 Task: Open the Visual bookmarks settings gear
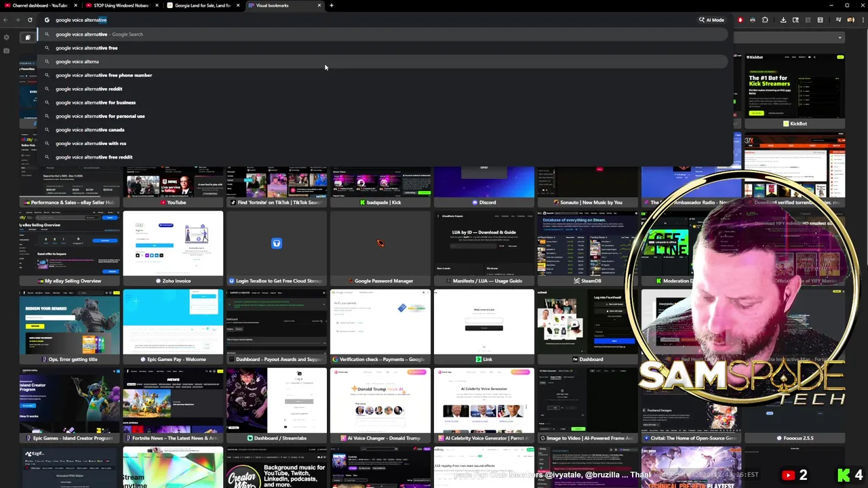coord(6,37)
